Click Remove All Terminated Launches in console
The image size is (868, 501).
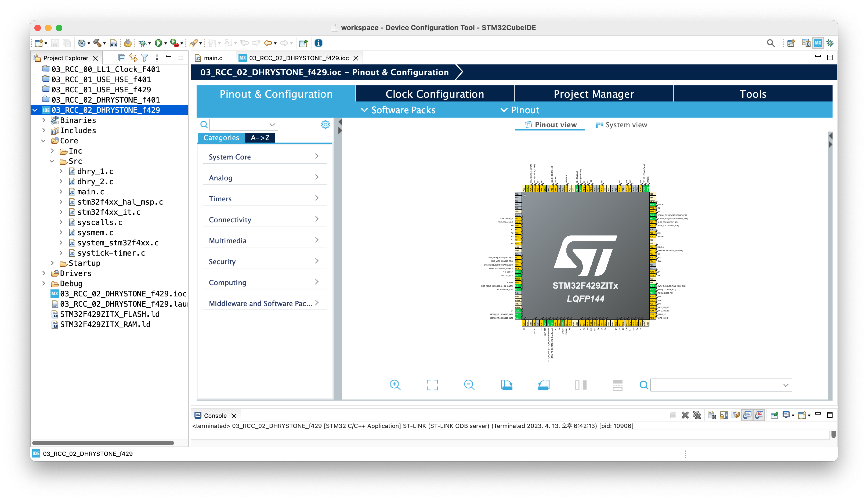pyautogui.click(x=697, y=415)
